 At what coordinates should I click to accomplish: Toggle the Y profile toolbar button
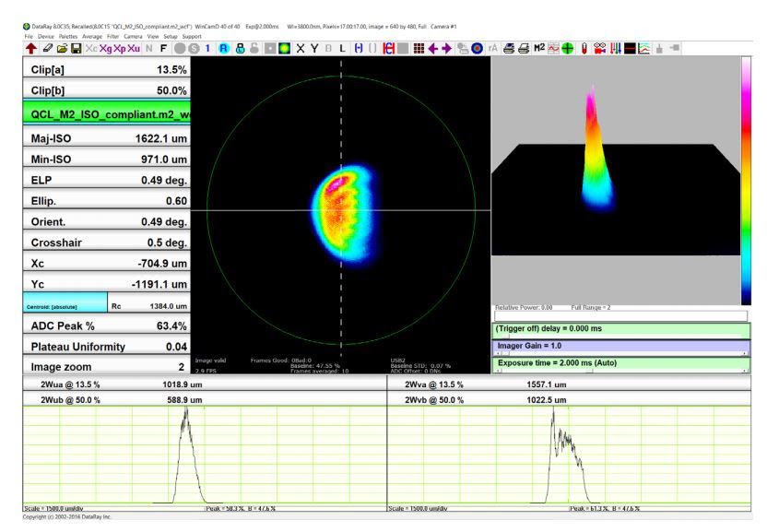314,48
